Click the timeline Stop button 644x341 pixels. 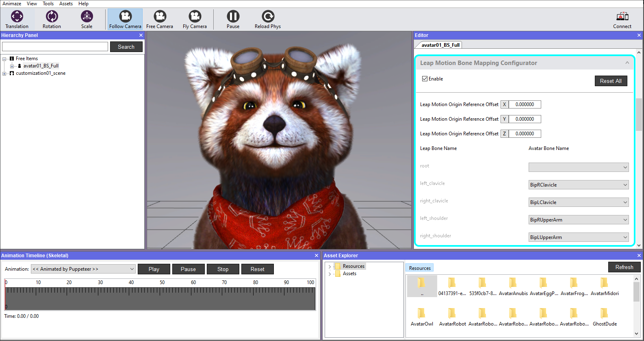223,269
